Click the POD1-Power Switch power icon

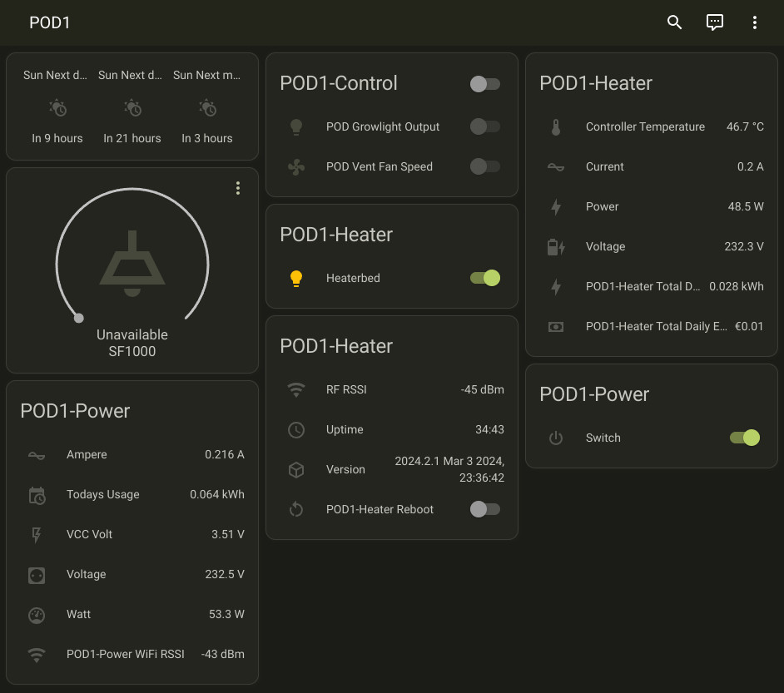pos(555,438)
